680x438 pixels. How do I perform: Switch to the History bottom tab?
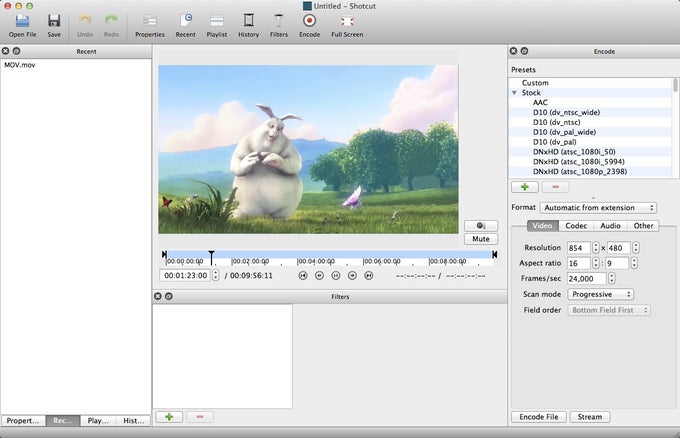[x=133, y=421]
